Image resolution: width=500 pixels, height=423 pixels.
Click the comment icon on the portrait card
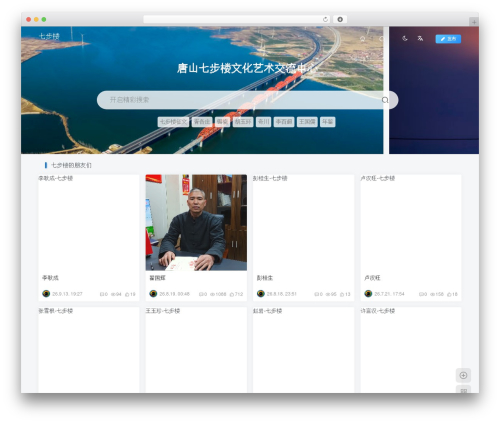pos(201,294)
